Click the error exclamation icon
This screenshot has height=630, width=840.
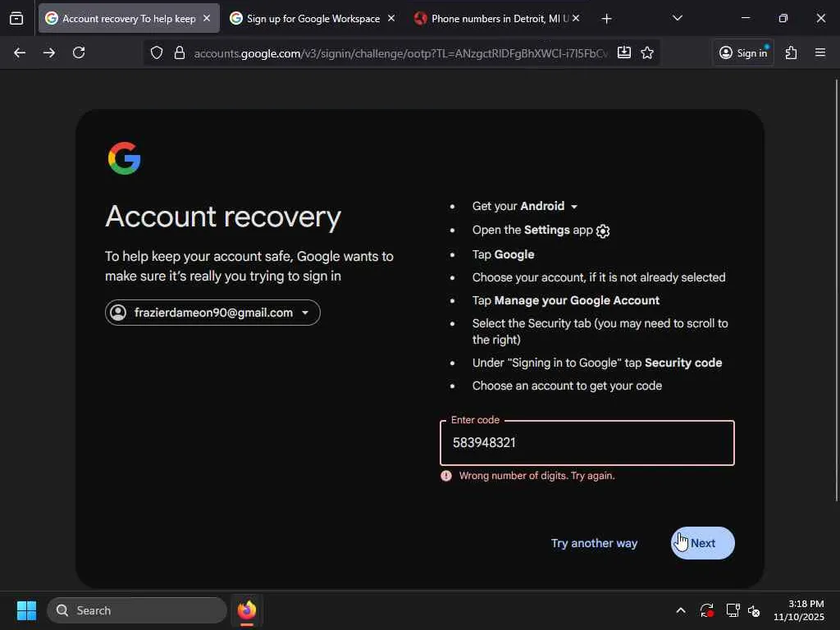click(446, 476)
